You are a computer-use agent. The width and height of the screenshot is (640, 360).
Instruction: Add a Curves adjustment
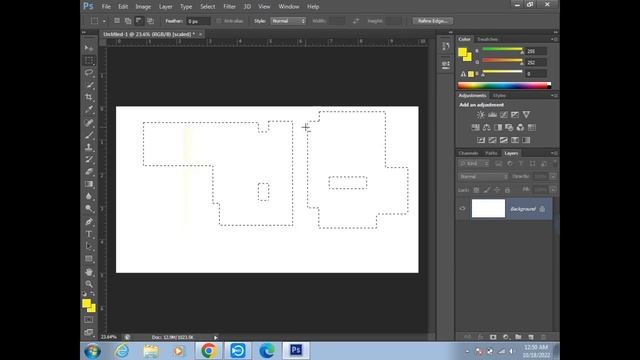pyautogui.click(x=504, y=115)
